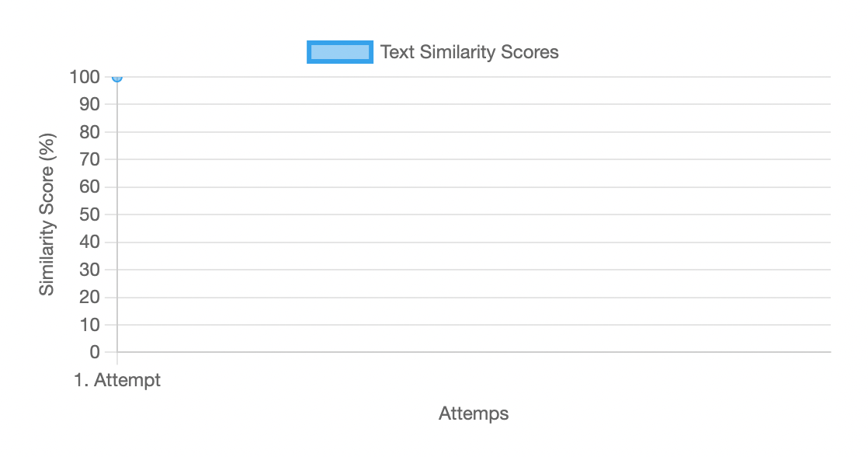Click the 80 y-axis tick label
Viewport: 868px width, 457px height.
coord(91,132)
